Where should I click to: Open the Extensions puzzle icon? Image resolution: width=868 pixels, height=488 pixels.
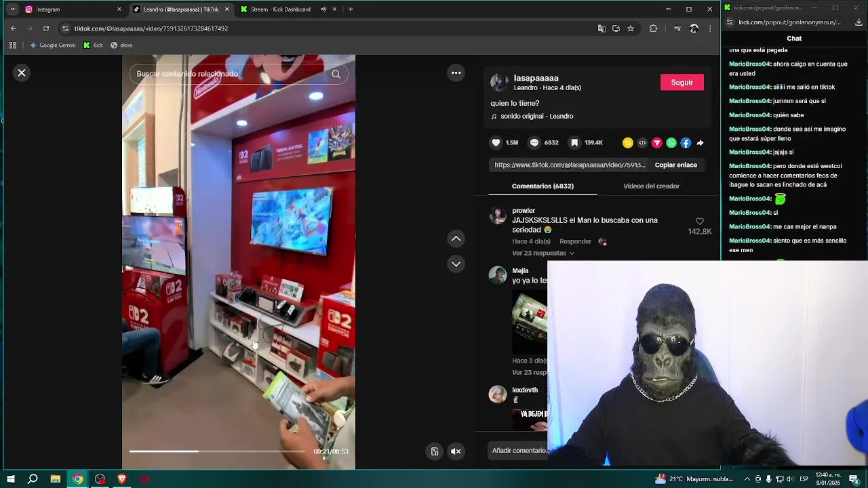[654, 28]
